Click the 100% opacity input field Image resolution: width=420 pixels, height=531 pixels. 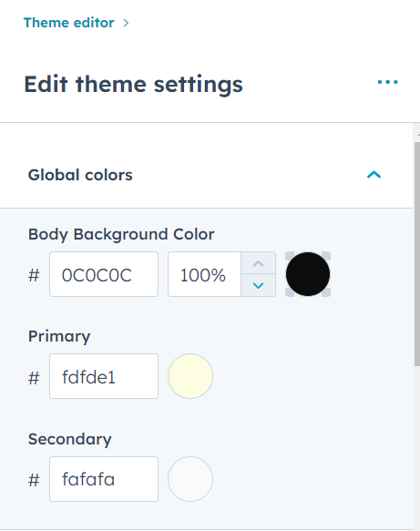205,274
